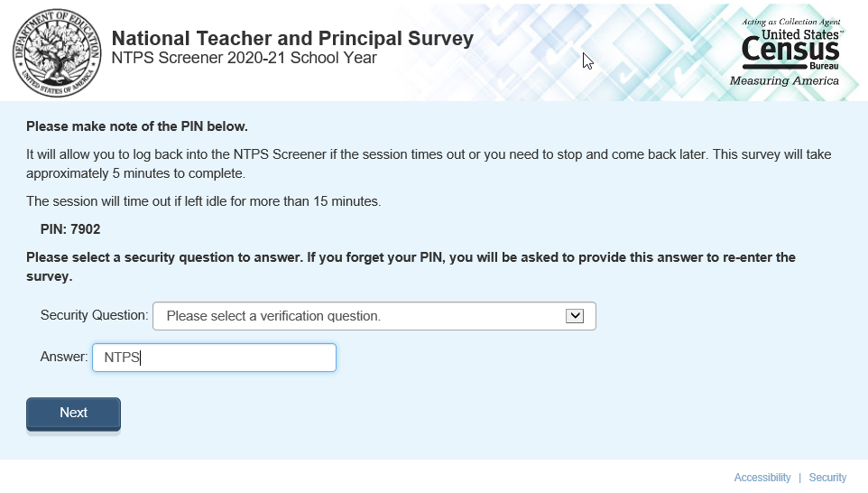Screen dimensions: 868x493
Task: Click the separator between Accessibility and Security links
Action: (799, 478)
